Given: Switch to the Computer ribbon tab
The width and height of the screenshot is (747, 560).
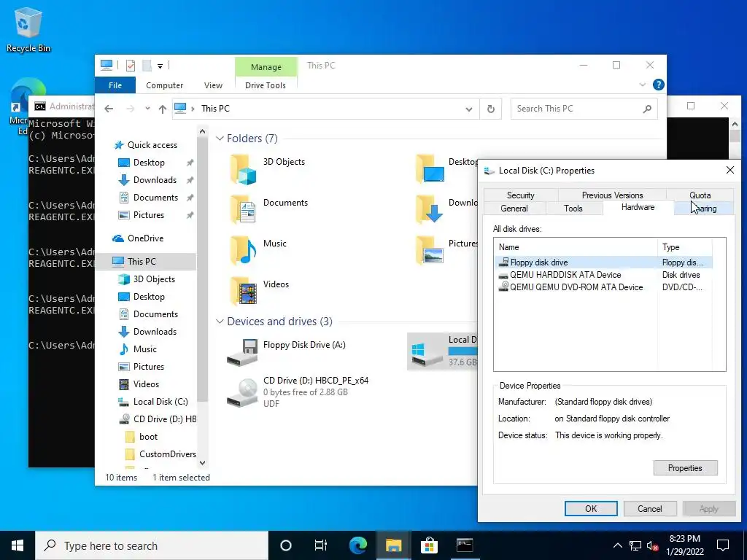Looking at the screenshot, I should [x=164, y=85].
